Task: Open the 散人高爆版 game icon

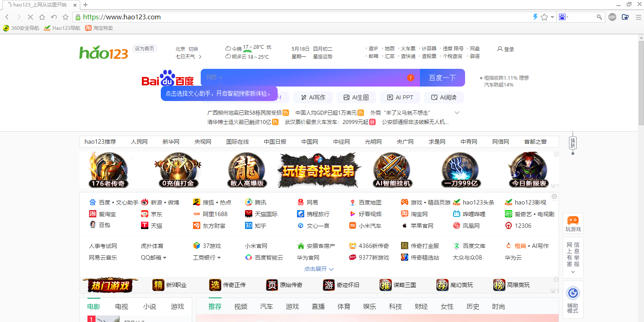Action: 247,169
